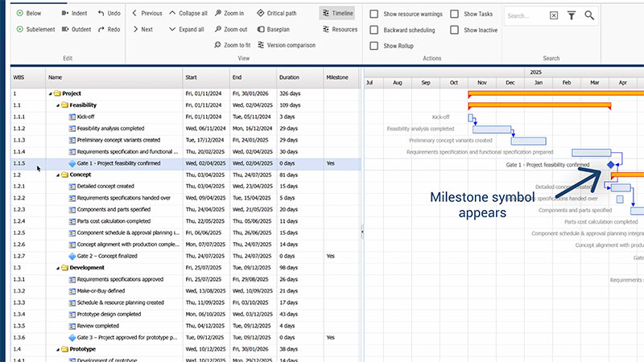Zoom to fit the schedule
Viewport: 644px width, 362px height.
click(232, 45)
